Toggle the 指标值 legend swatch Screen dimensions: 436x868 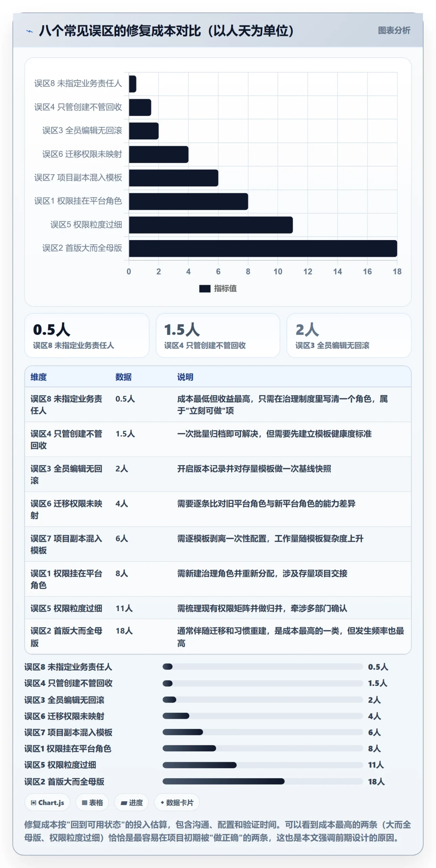pyautogui.click(x=205, y=289)
